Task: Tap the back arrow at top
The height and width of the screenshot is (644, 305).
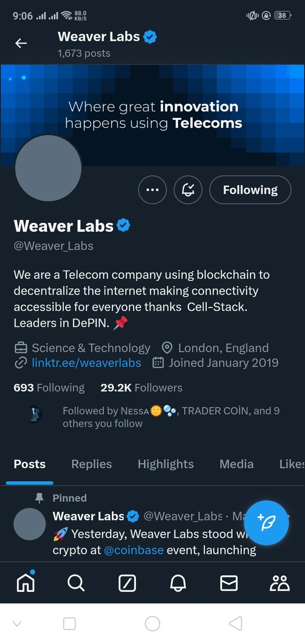Action: pos(21,43)
